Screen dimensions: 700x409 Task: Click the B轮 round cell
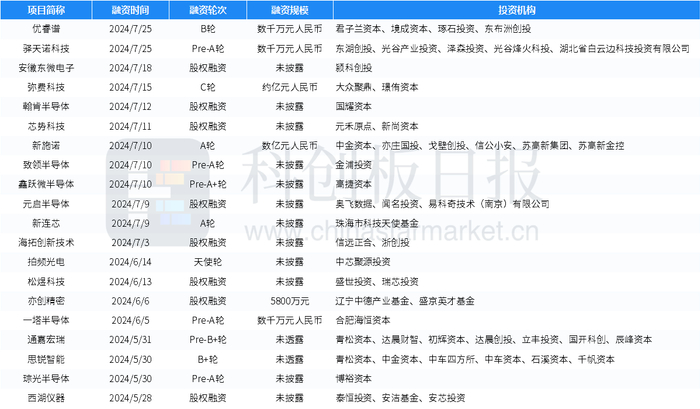click(x=208, y=29)
